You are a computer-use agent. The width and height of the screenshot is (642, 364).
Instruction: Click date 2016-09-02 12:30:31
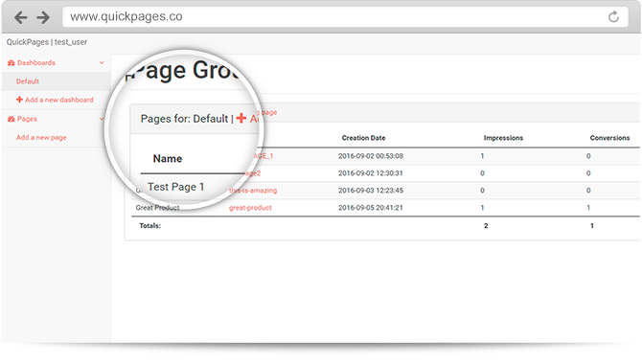pos(371,173)
